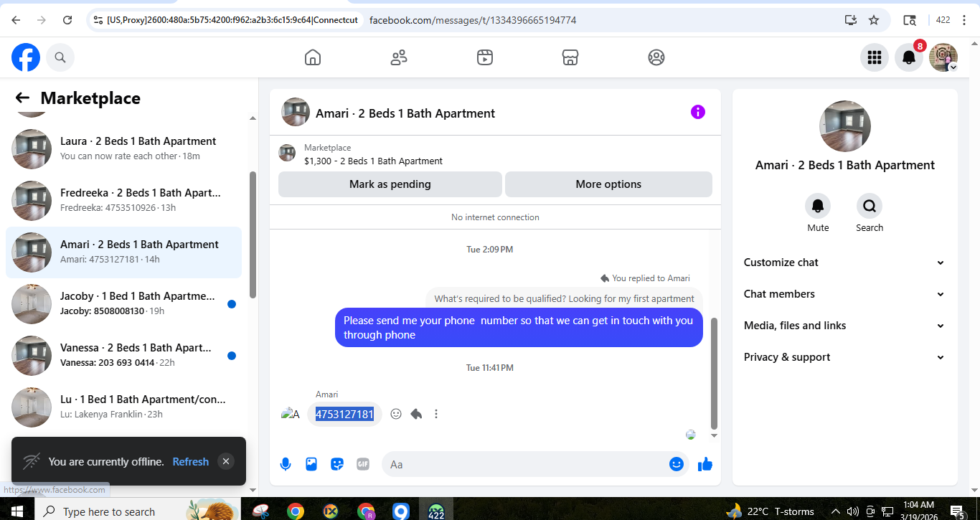Send a thumbs-up like
Viewport: 980px width, 520px height.
point(705,464)
